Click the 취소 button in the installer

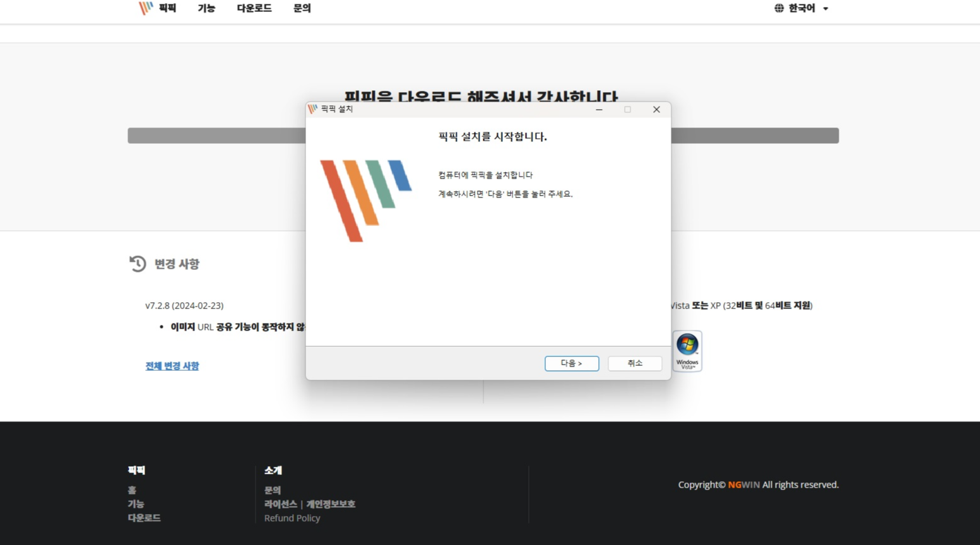tap(635, 363)
